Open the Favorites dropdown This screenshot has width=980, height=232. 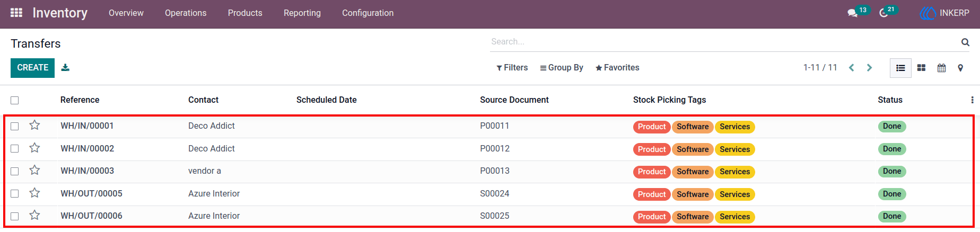tap(617, 68)
